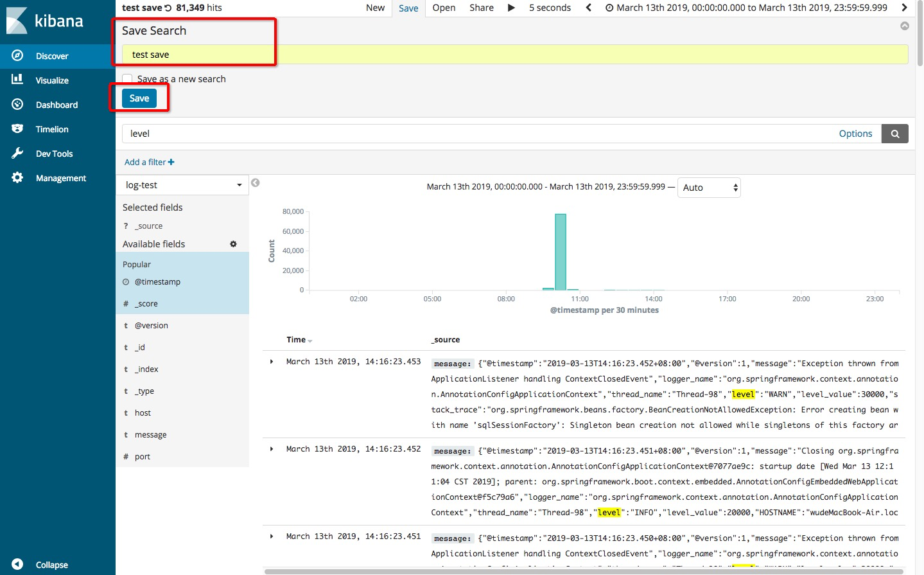The width and height of the screenshot is (924, 575).
Task: Open Visualize bar chart icon
Action: coord(17,80)
